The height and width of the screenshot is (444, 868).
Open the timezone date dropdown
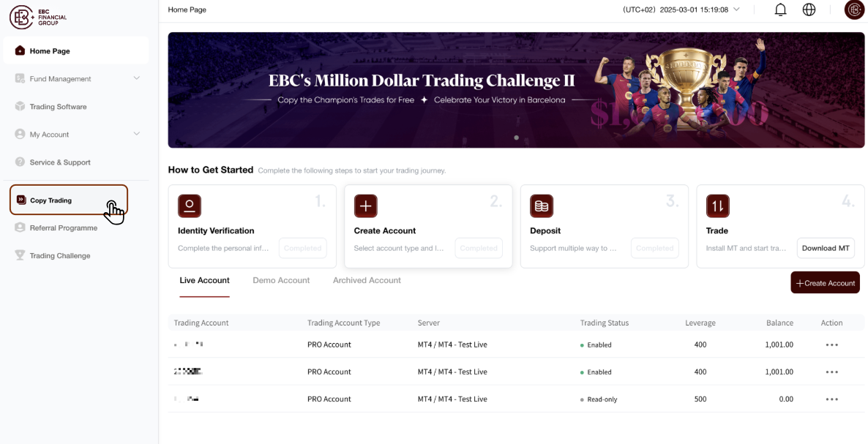click(681, 10)
